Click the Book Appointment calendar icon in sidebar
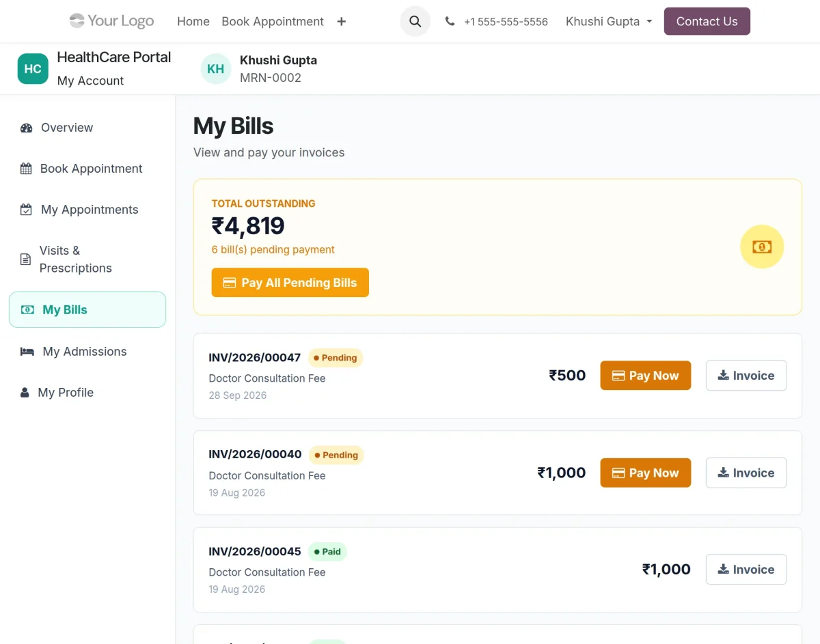Viewport: 820px width, 644px height. [26, 169]
